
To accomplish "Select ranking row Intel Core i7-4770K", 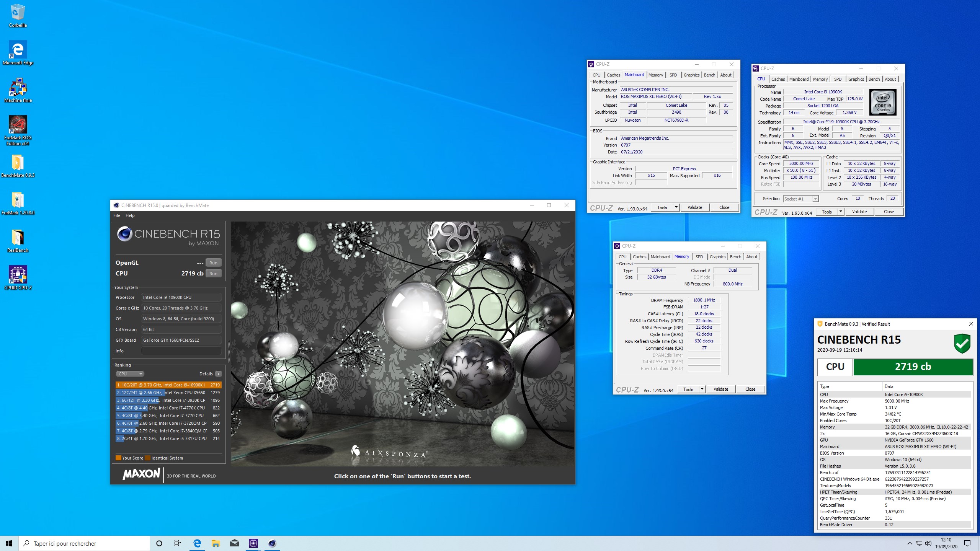I will pos(168,408).
